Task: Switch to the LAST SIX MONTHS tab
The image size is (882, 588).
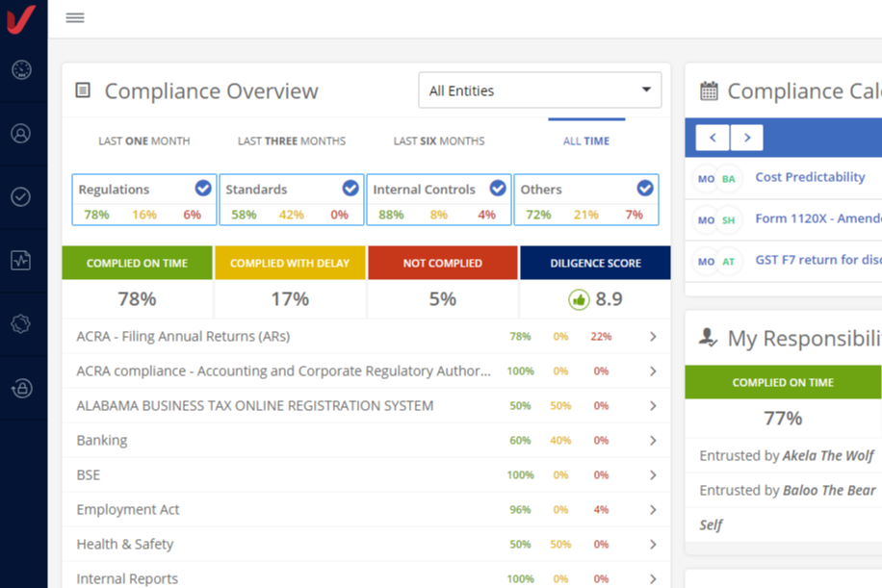Action: click(x=439, y=141)
